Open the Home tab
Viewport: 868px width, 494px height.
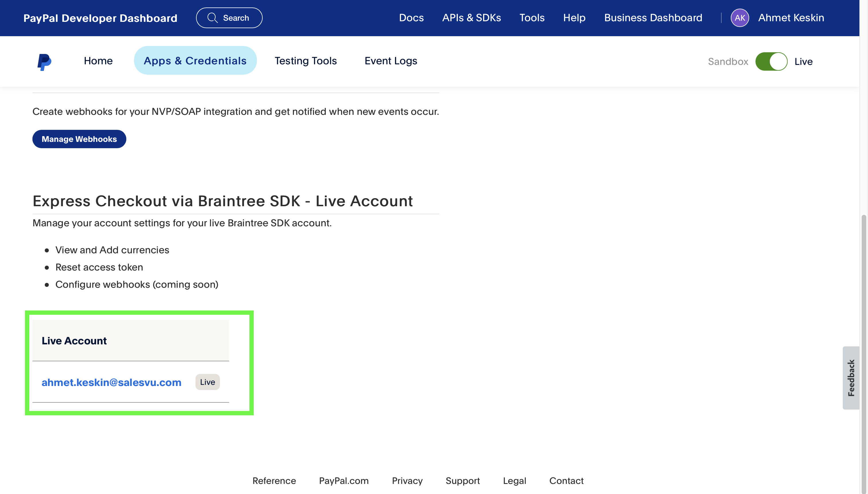(98, 61)
